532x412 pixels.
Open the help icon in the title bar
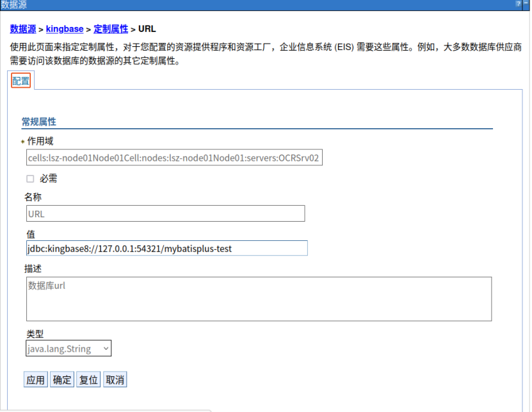coord(519,4)
